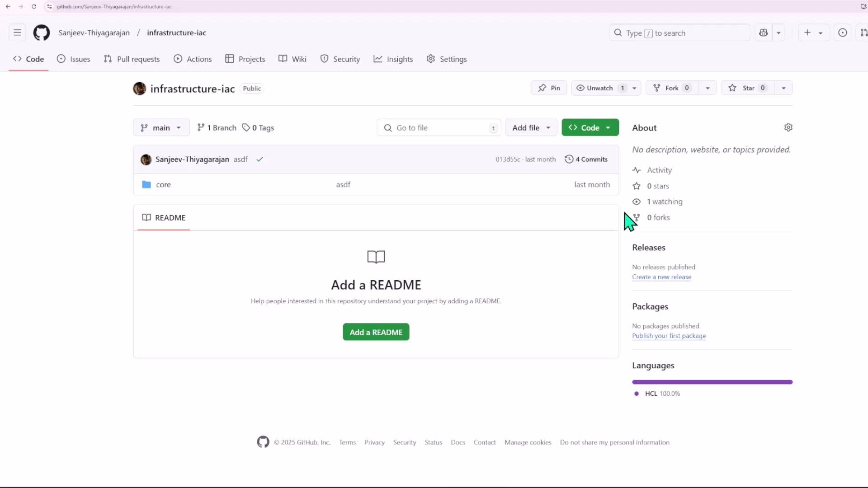Expand the Copilot dropdown arrow
868x488 pixels.
pos(778,33)
